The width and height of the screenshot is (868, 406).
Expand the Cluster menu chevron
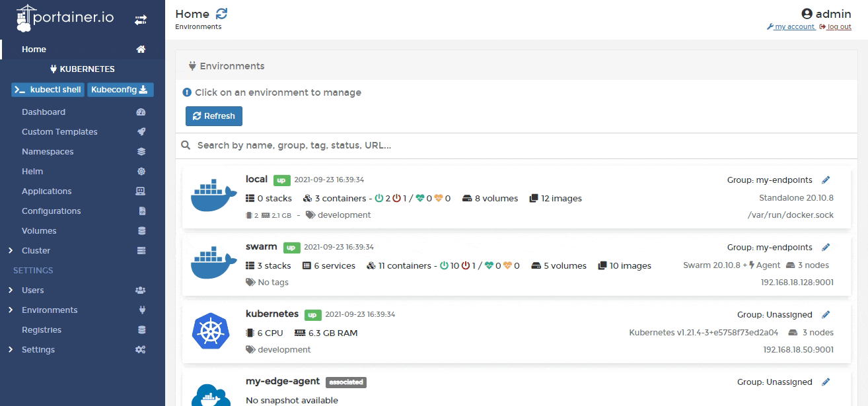click(x=11, y=251)
